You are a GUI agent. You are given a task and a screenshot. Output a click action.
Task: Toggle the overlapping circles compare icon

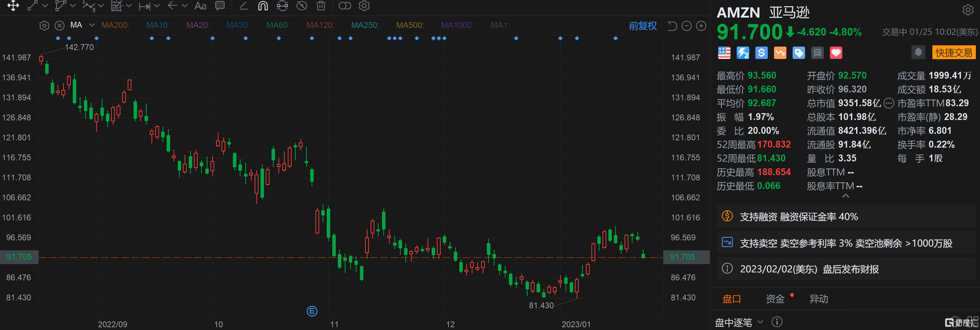click(345, 6)
